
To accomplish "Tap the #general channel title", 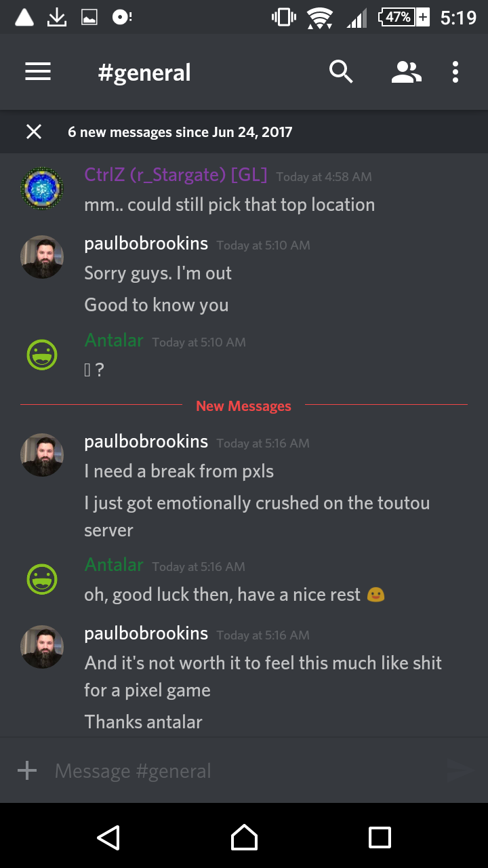I will 144,73.
